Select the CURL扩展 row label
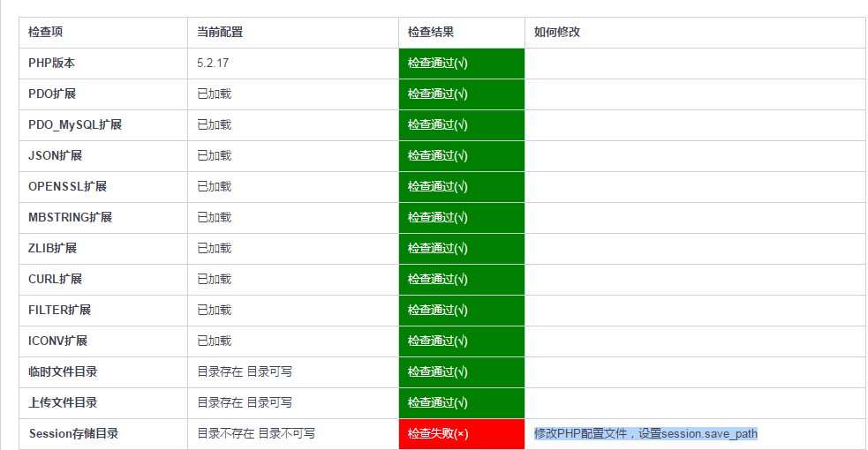The image size is (868, 450). [x=55, y=280]
